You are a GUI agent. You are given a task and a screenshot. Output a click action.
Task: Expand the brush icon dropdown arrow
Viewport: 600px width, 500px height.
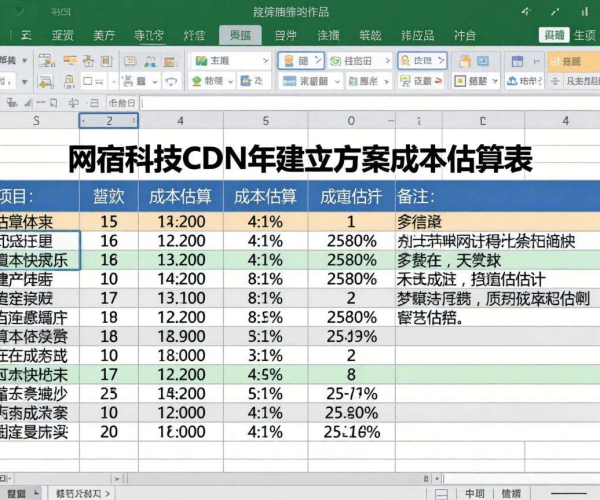pyautogui.click(x=155, y=81)
